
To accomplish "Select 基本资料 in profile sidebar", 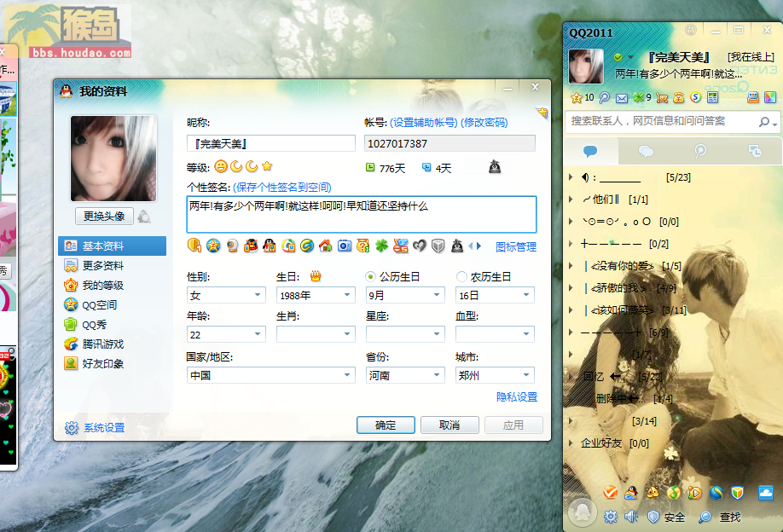I will 112,246.
